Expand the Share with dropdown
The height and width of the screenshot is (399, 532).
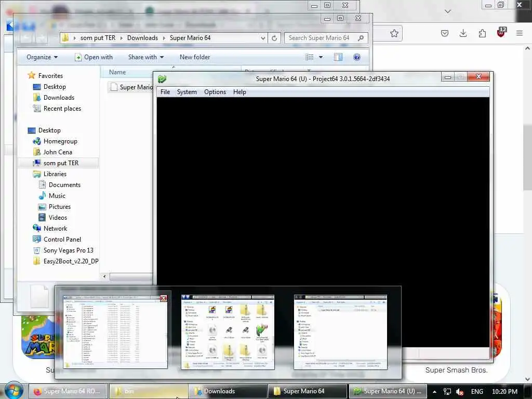click(146, 57)
